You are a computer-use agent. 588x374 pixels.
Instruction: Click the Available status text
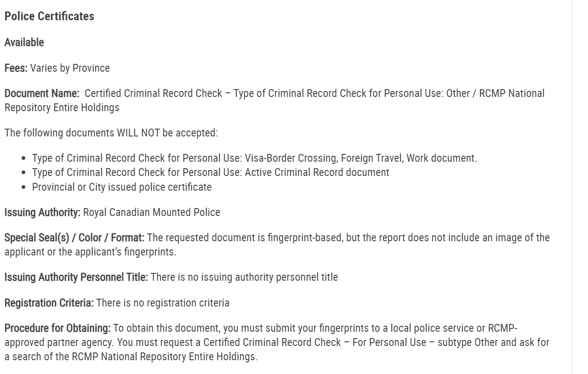point(24,42)
